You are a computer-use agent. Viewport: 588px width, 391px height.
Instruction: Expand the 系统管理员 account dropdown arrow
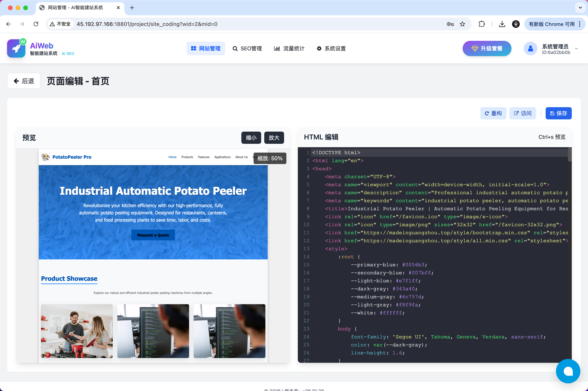coord(576,49)
